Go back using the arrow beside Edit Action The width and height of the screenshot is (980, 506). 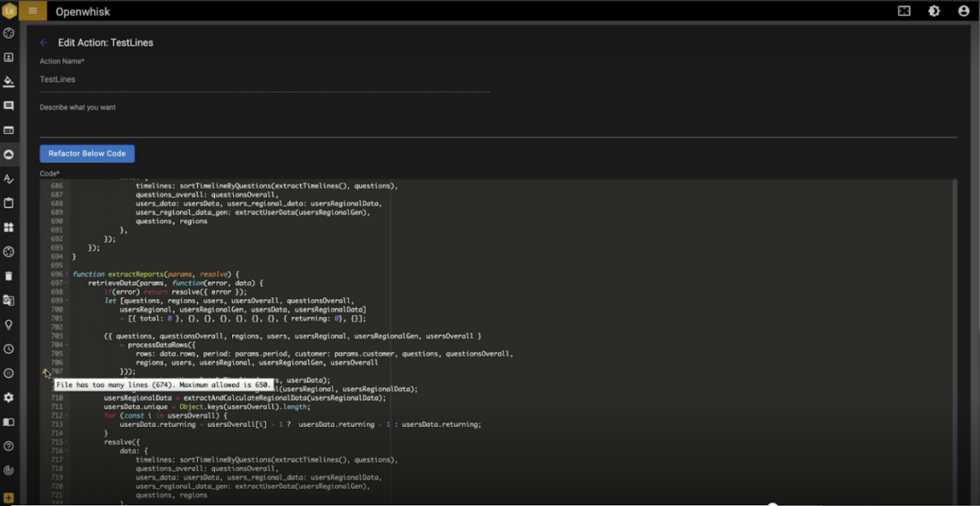pos(44,43)
